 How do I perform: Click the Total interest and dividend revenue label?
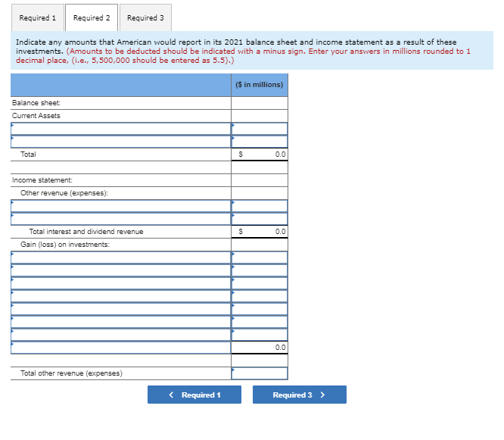(86, 232)
